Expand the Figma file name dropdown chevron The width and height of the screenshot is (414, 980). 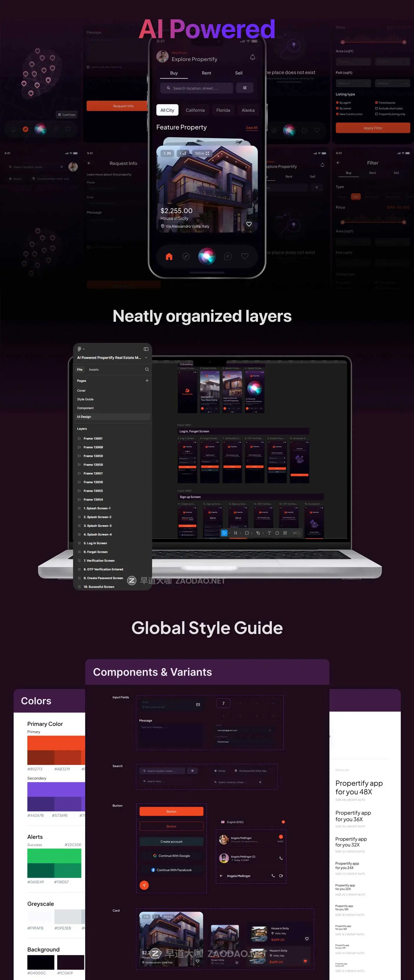[146, 358]
